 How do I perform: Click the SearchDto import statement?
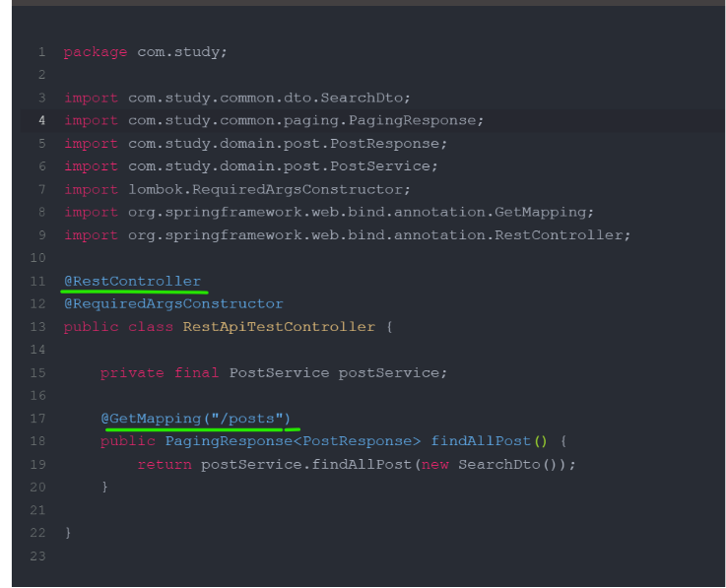point(237,98)
